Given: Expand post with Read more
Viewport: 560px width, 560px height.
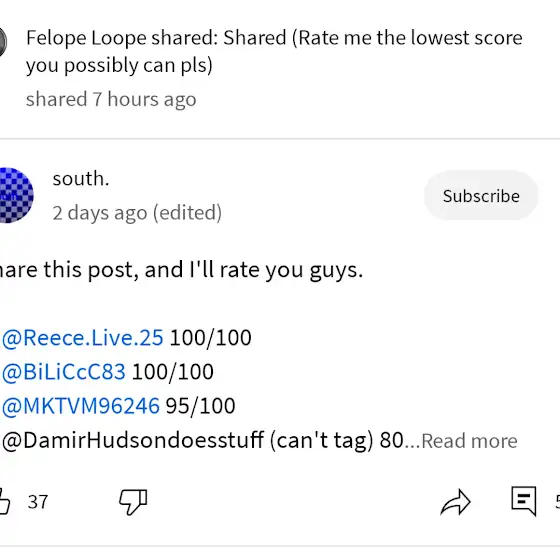Looking at the screenshot, I should pyautogui.click(x=469, y=441).
